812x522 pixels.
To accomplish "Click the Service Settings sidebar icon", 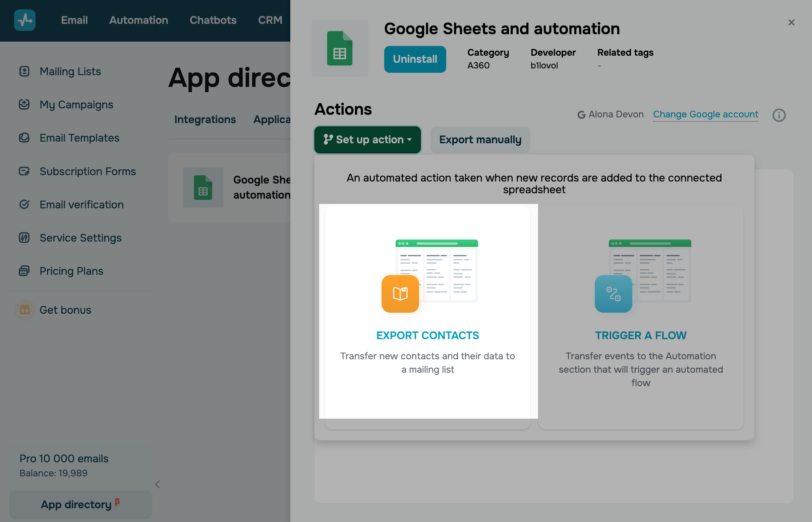I will click(x=24, y=238).
